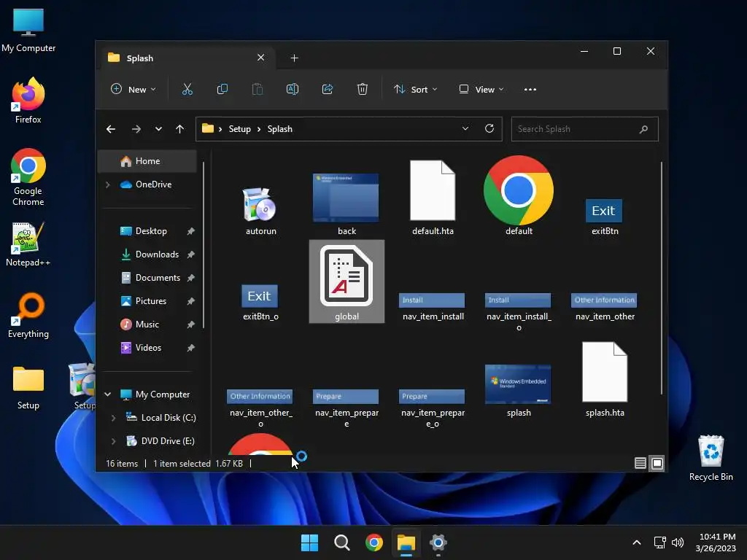Go back with the left arrow

(111, 129)
